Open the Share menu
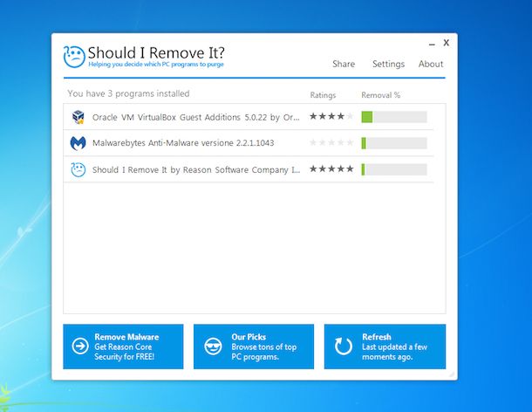The height and width of the screenshot is (412, 532). tap(344, 64)
